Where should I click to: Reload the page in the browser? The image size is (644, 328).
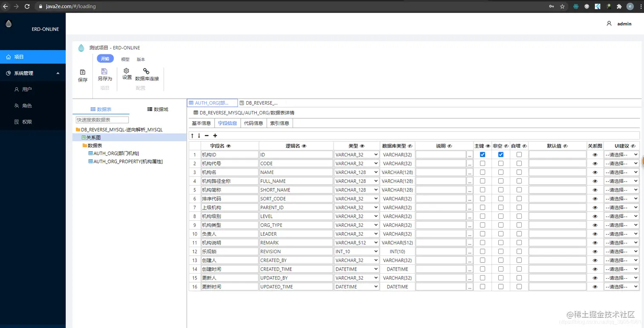(27, 6)
